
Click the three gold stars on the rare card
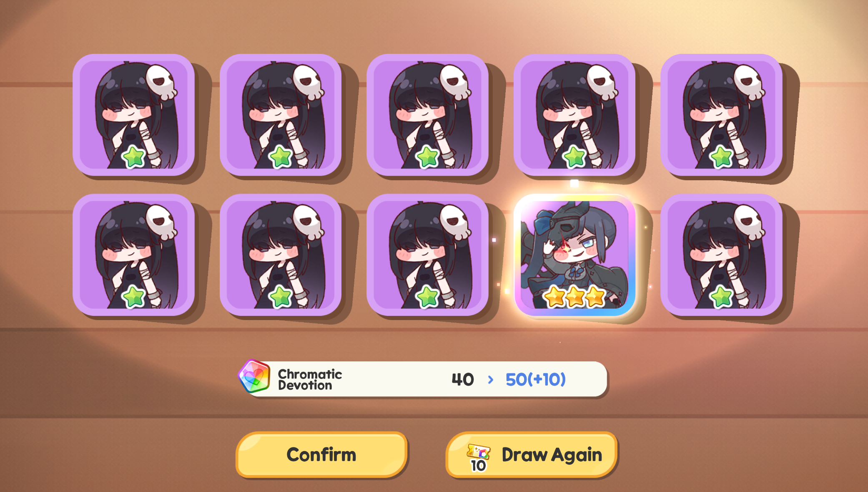574,297
